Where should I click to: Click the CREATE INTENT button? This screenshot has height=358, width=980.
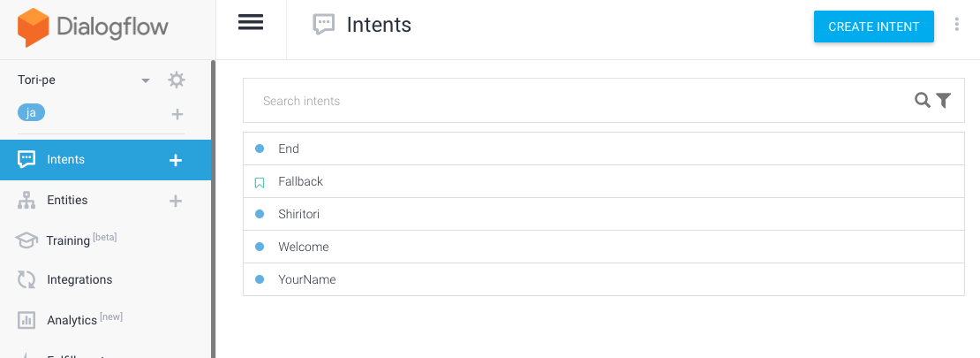click(x=874, y=27)
